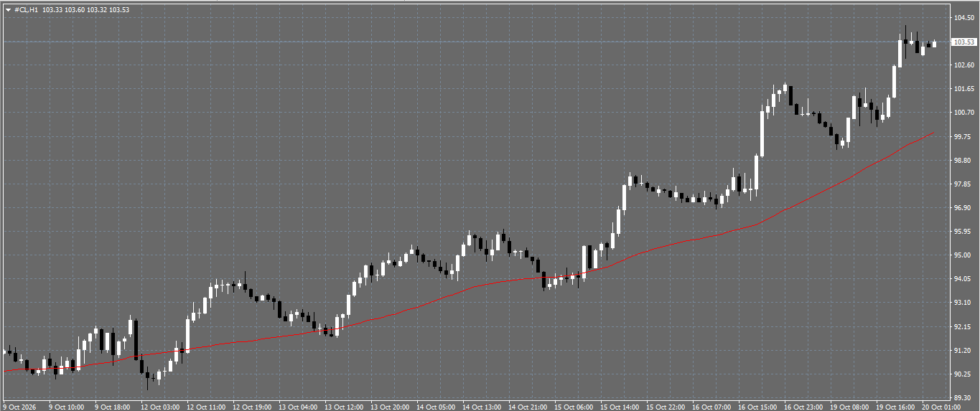
Task: Click the 16 Oct 23:00 time label
Action: (x=805, y=407)
